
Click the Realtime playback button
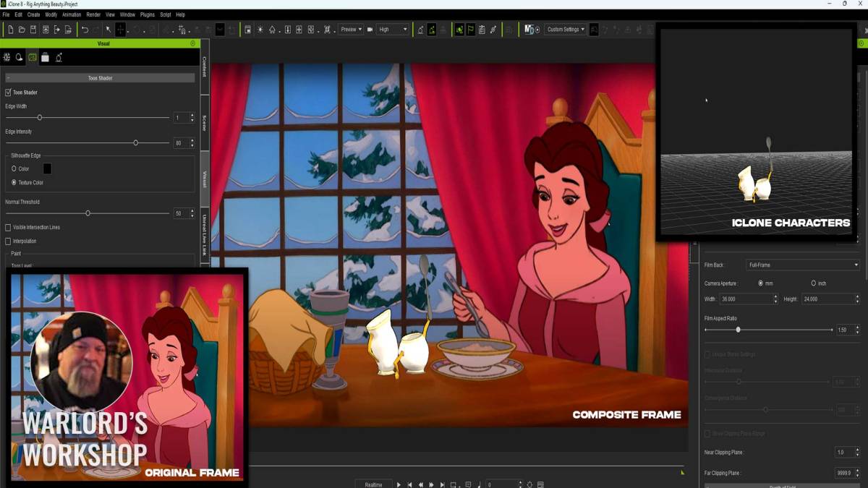tap(373, 484)
